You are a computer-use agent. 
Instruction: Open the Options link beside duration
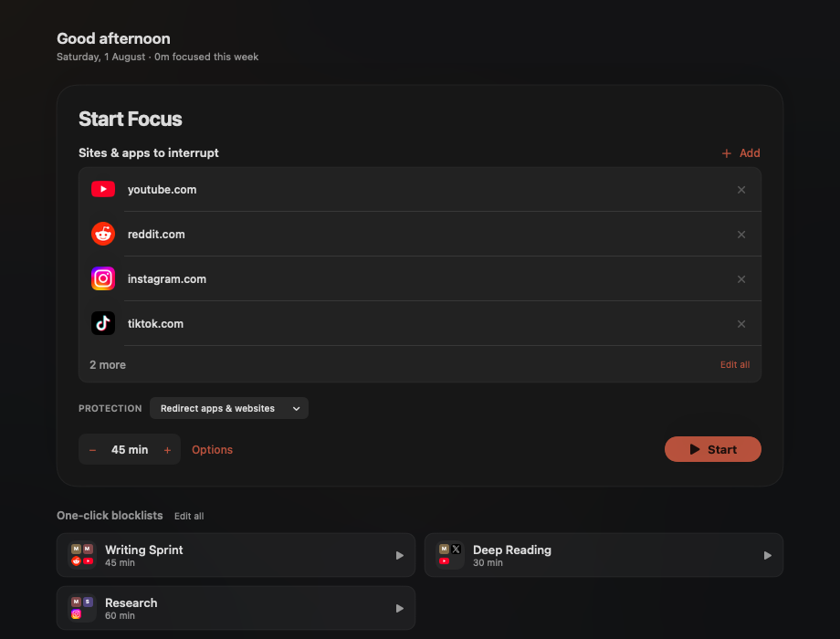[212, 450]
